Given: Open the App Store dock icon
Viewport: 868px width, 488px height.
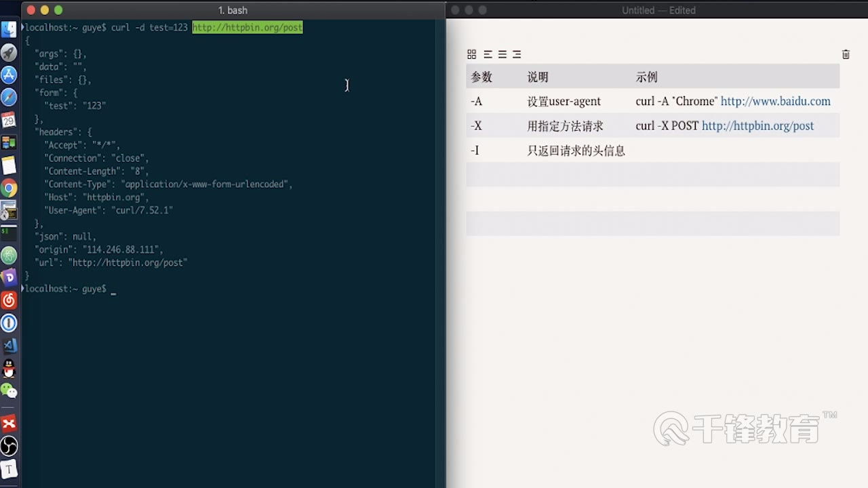Looking at the screenshot, I should [x=9, y=75].
